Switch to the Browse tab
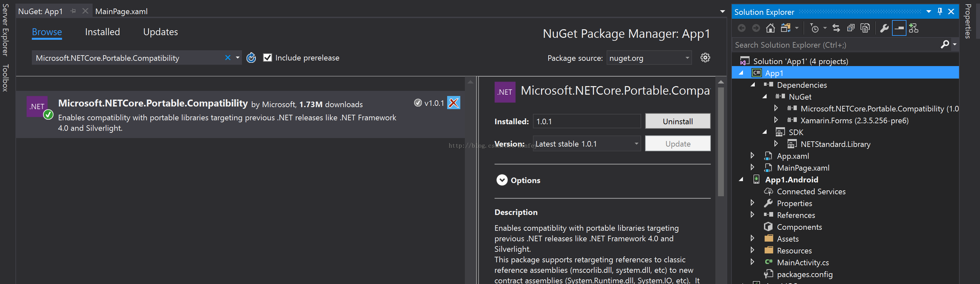 coord(47,32)
